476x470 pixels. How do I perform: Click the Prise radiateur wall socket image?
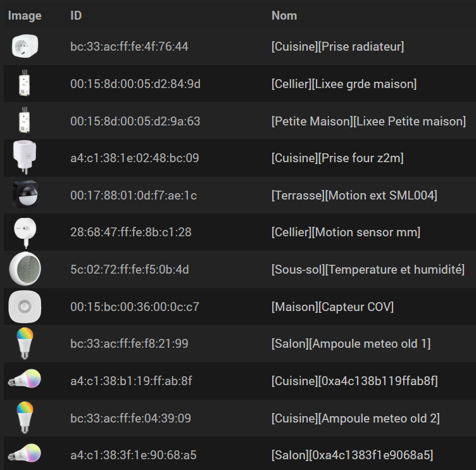[25, 46]
